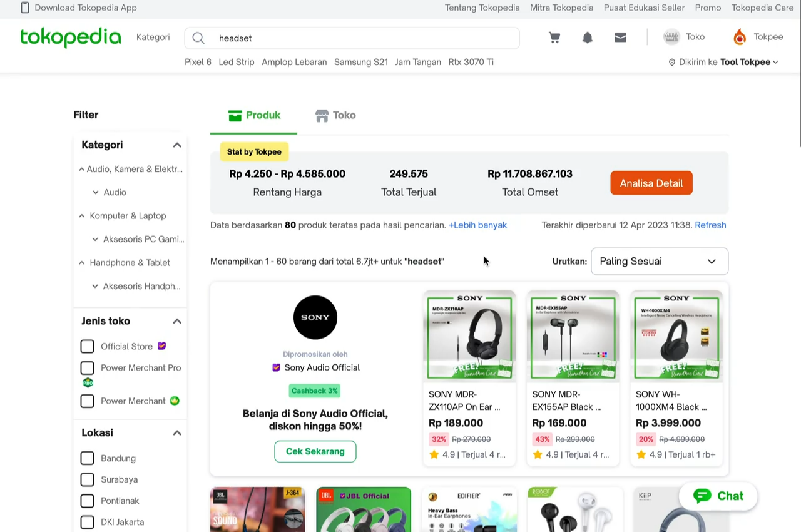Click the Analisa Detail button
The height and width of the screenshot is (532, 801).
(x=651, y=183)
